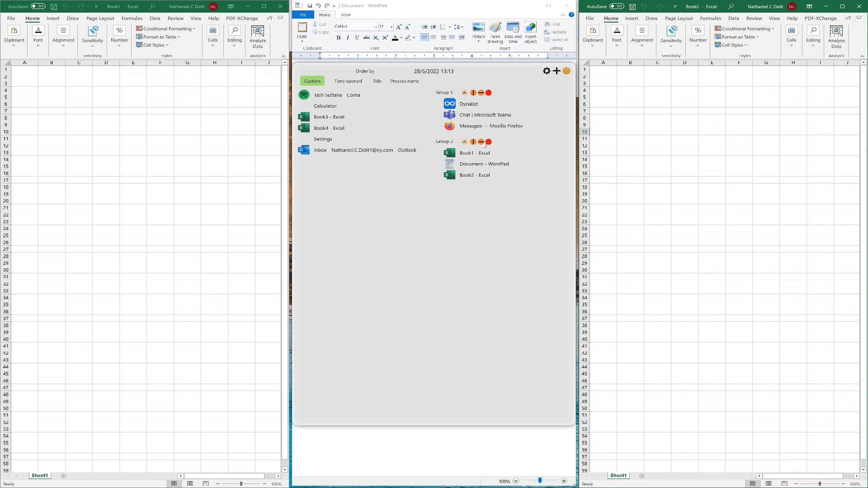Center align text in WordPad
Image resolution: width=868 pixels, height=488 pixels.
(x=433, y=38)
